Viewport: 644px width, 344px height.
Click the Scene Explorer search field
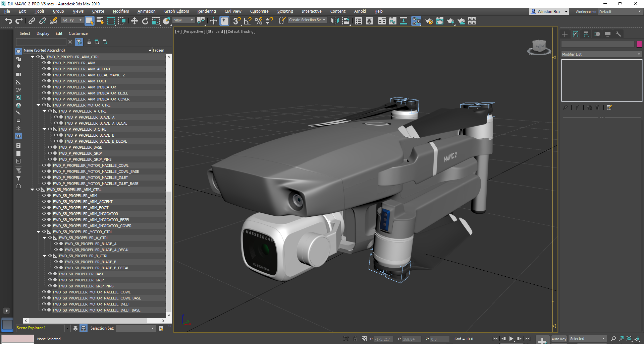click(41, 42)
